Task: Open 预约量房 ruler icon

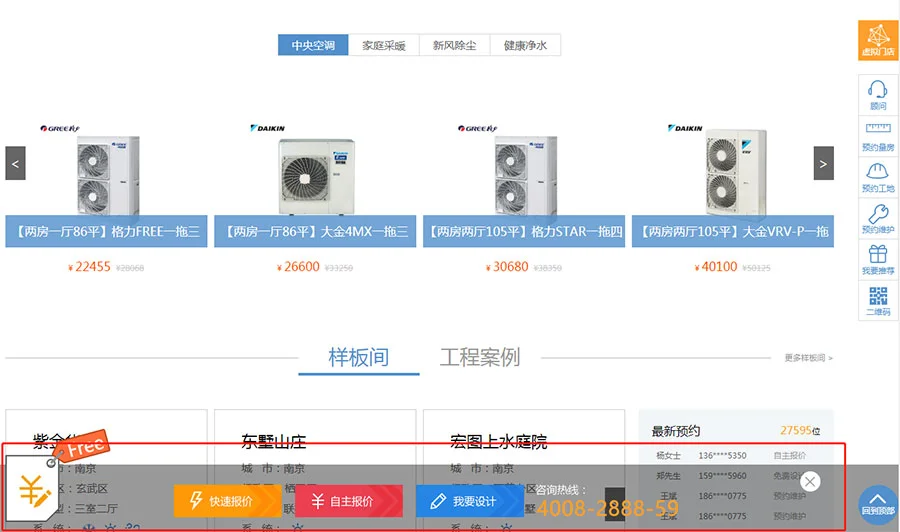Action: (x=878, y=136)
